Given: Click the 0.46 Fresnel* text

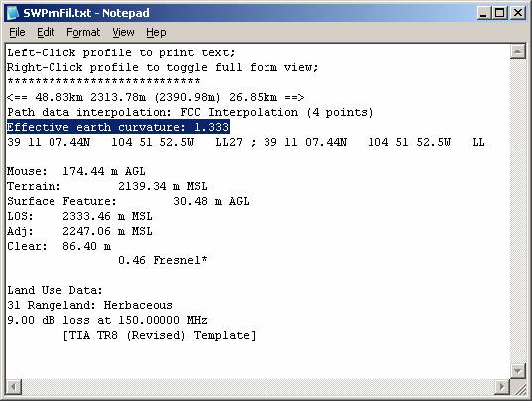Looking at the screenshot, I should [x=162, y=260].
